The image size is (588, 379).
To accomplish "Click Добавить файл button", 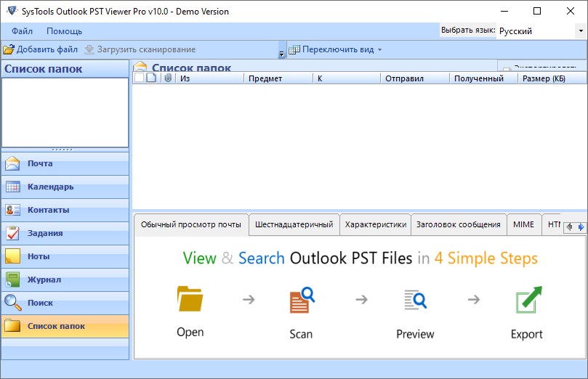I will coord(41,49).
